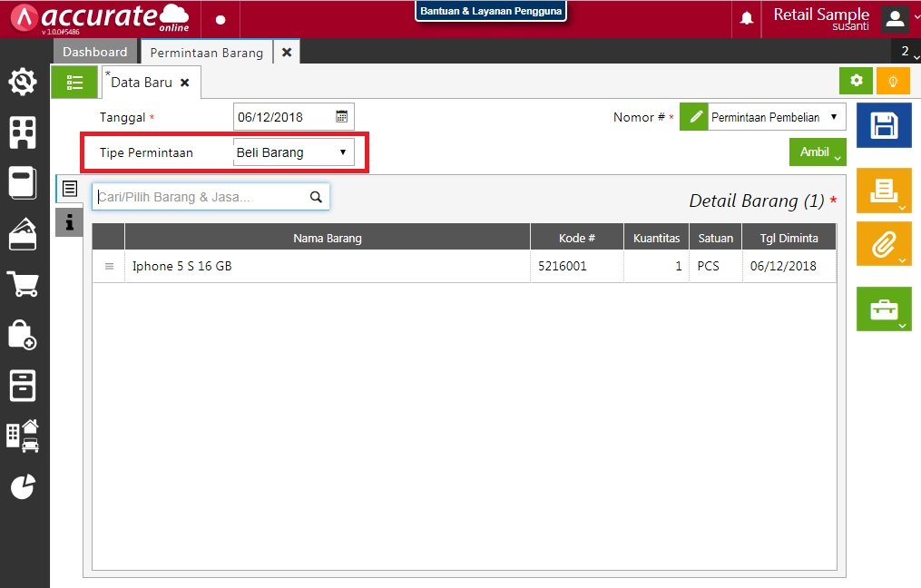Click the Cari/Pilih Barang & Jasa search field
This screenshot has height=588, width=921.
click(x=201, y=197)
